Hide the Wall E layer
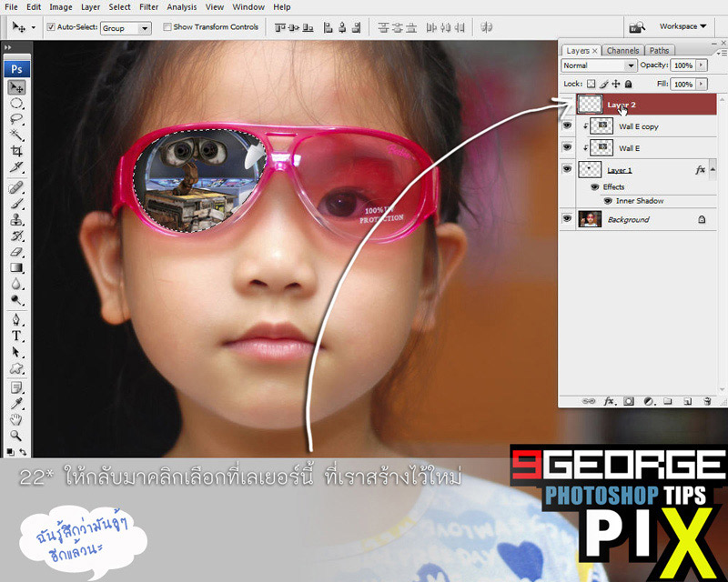 pos(567,147)
